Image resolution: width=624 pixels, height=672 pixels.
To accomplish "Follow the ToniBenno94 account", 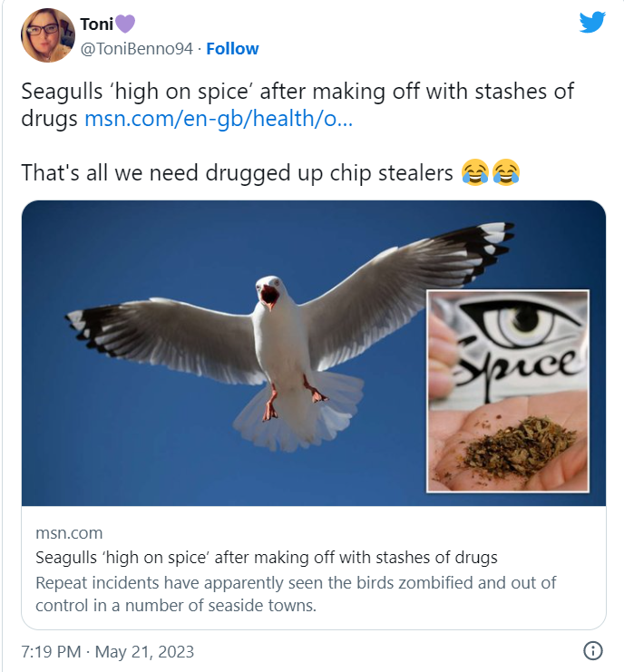I will pos(232,49).
